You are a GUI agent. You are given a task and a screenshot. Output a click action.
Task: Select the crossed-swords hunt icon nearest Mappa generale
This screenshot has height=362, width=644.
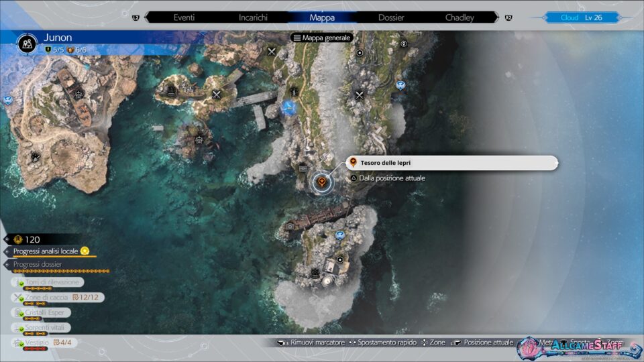point(272,52)
